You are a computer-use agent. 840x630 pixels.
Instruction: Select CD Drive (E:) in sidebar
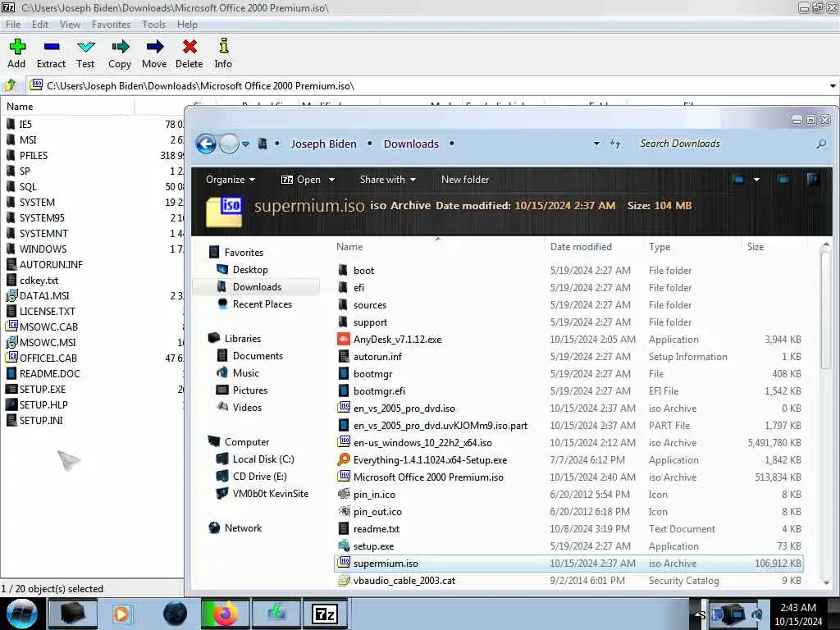(x=260, y=477)
